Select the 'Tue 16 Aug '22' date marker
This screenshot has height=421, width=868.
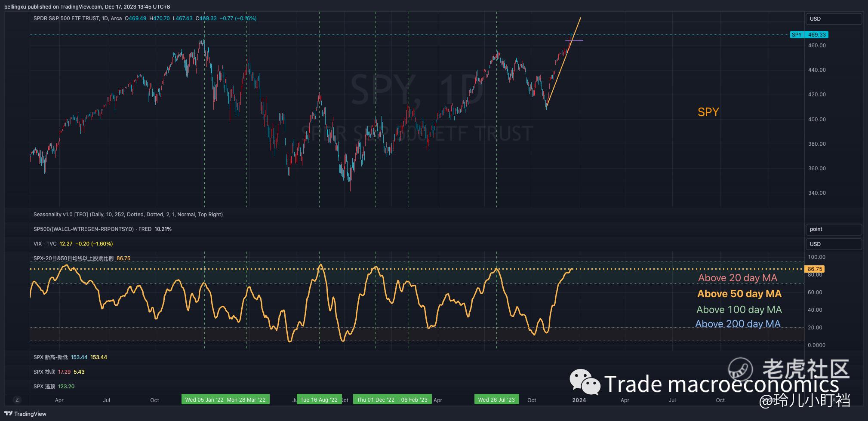pos(319,399)
